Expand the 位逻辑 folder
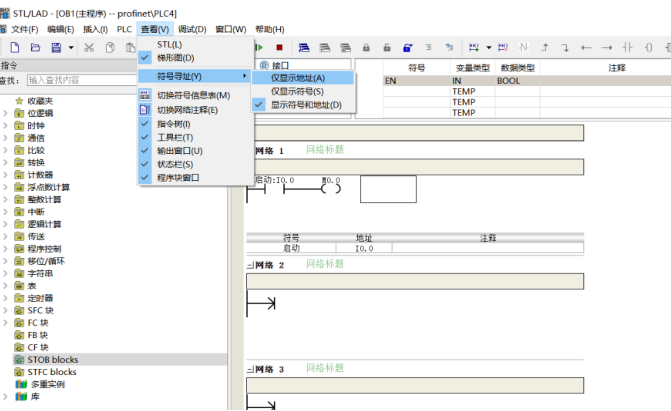 5,113
